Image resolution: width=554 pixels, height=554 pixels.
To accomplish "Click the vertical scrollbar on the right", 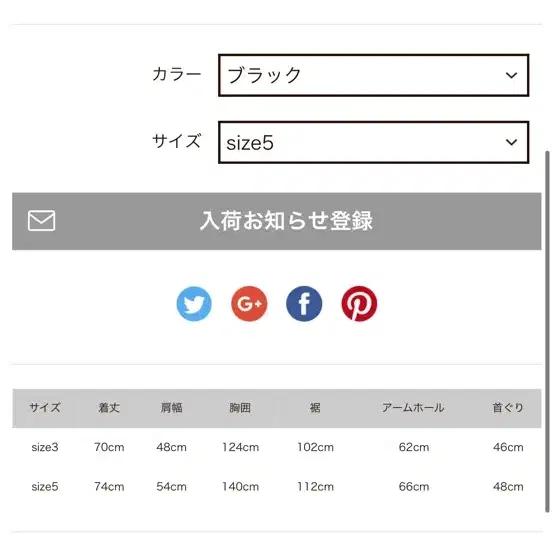I will tap(547, 331).
